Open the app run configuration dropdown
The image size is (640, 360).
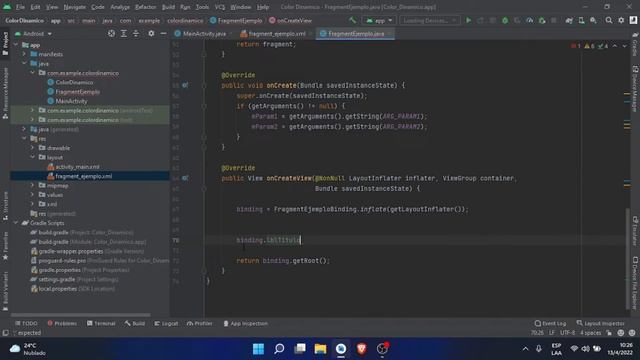point(379,20)
